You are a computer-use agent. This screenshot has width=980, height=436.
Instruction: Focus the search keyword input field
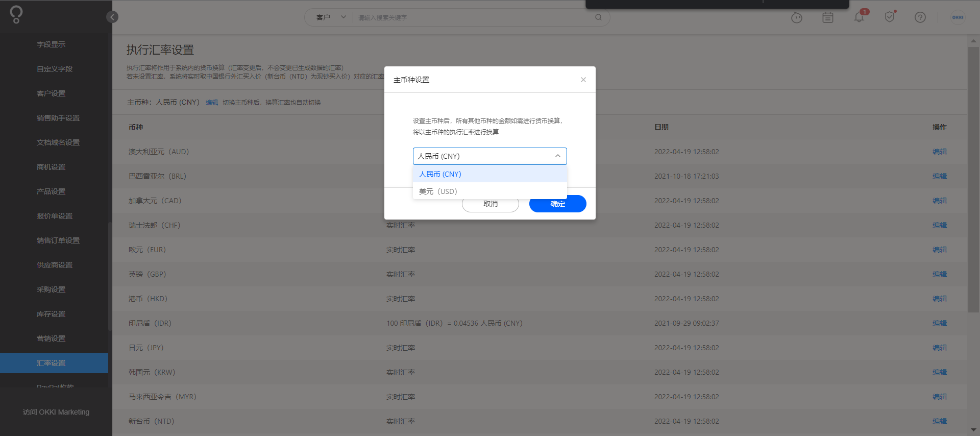pos(472,17)
